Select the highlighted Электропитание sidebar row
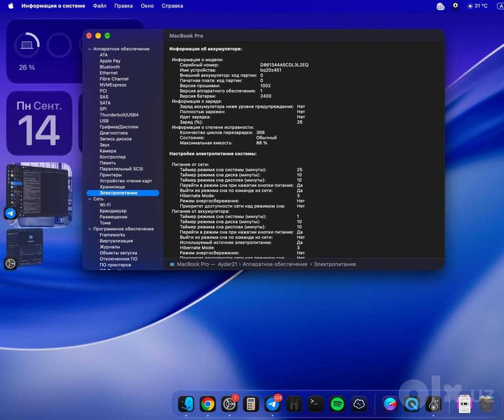Screen dimensions: 504x420 click(123, 193)
